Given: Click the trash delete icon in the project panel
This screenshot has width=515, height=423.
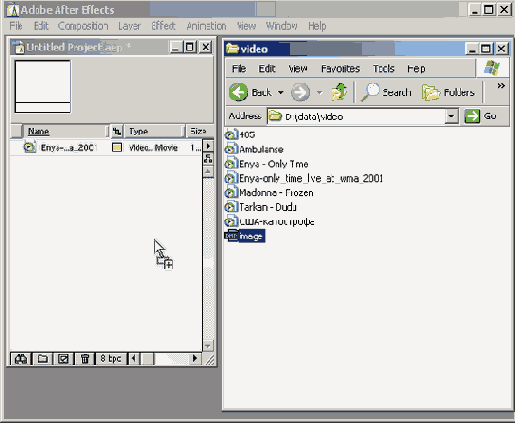Looking at the screenshot, I should [x=85, y=359].
